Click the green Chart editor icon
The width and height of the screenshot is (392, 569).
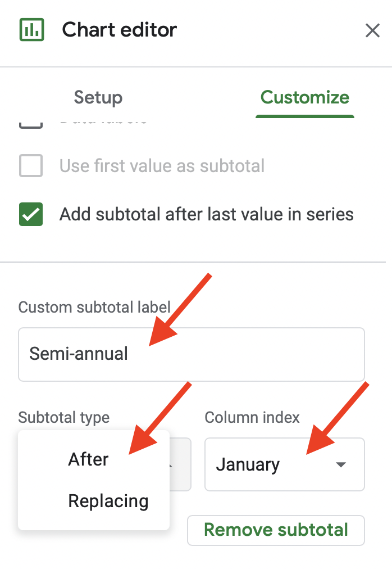[31, 30]
